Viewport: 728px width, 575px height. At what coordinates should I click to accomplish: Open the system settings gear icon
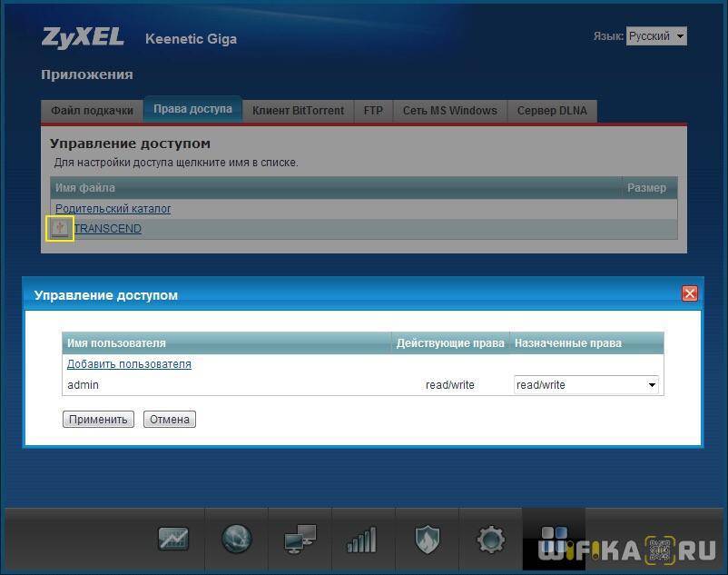(490, 540)
